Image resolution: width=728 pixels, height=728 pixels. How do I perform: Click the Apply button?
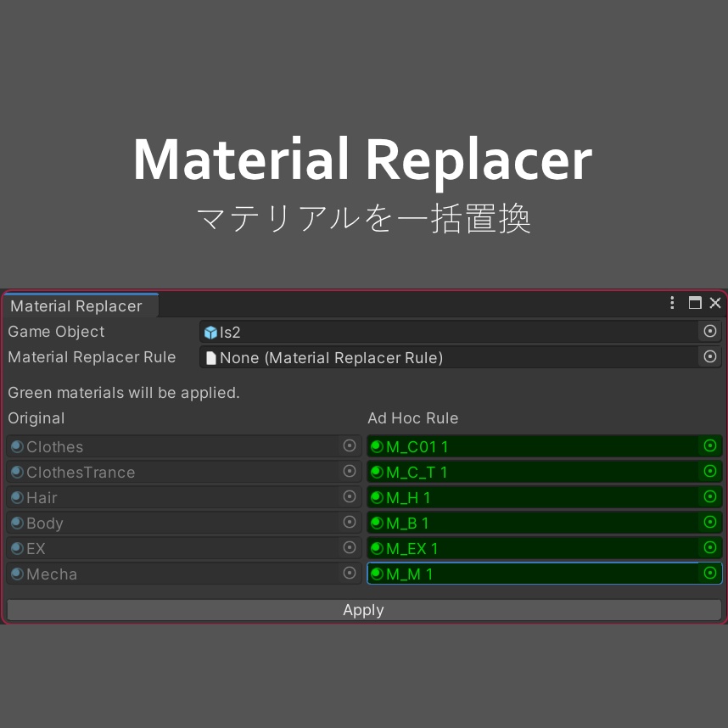(363, 609)
